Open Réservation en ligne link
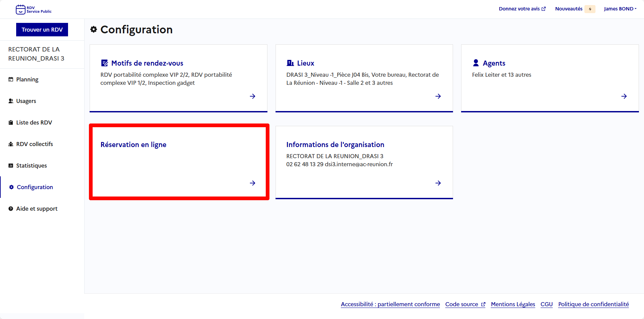 click(x=133, y=145)
